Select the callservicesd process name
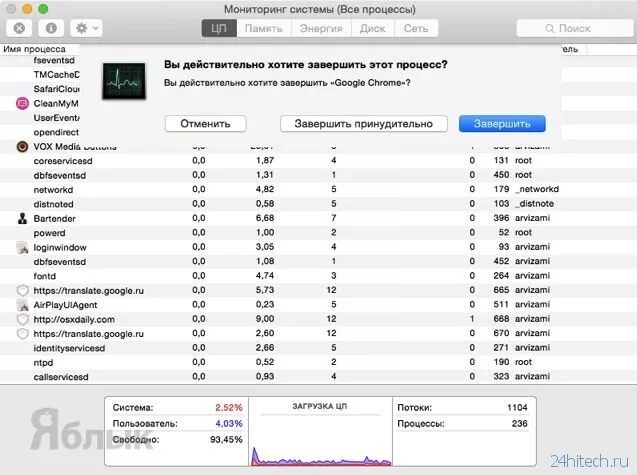 [x=61, y=377]
